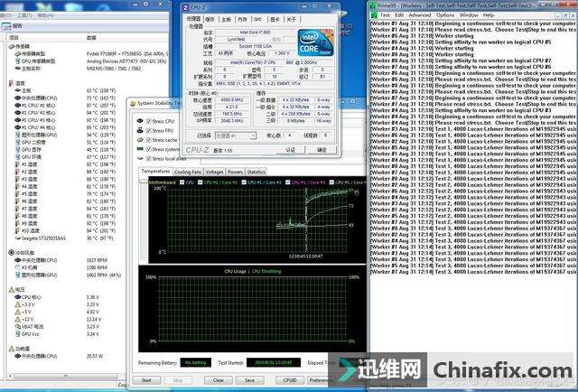Image resolution: width=578 pixels, height=392 pixels.
Task: Click the triangle icon beside +3.3 V
Action: point(18,304)
